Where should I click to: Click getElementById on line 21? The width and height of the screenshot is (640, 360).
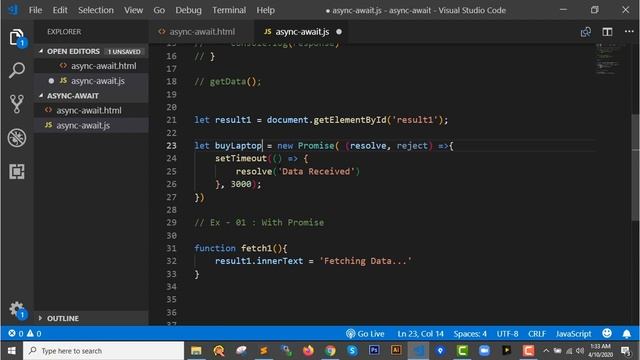click(x=350, y=120)
